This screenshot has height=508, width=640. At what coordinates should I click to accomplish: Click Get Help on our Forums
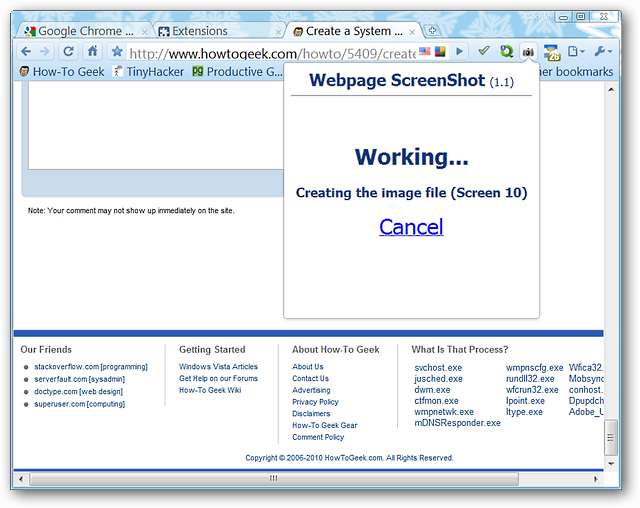coord(218,378)
